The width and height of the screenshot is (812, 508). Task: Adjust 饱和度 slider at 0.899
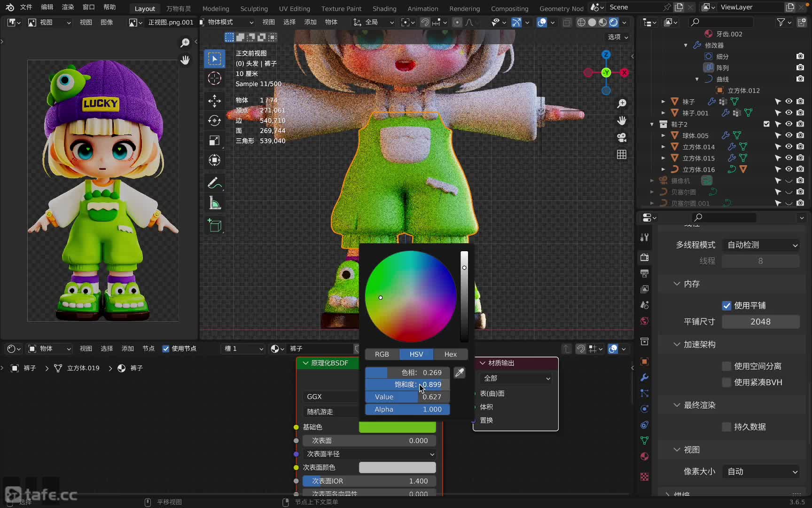pos(407,384)
